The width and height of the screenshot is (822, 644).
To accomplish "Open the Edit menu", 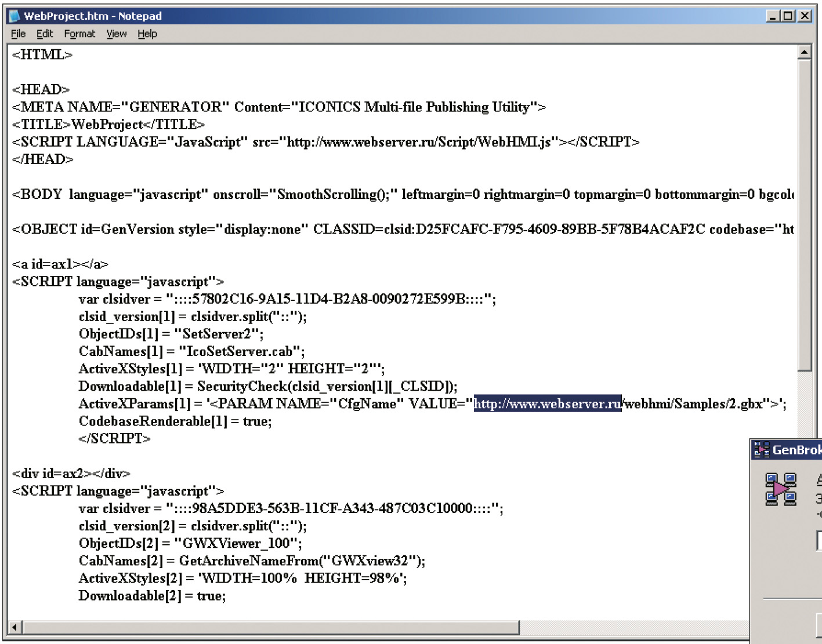I will [x=45, y=34].
